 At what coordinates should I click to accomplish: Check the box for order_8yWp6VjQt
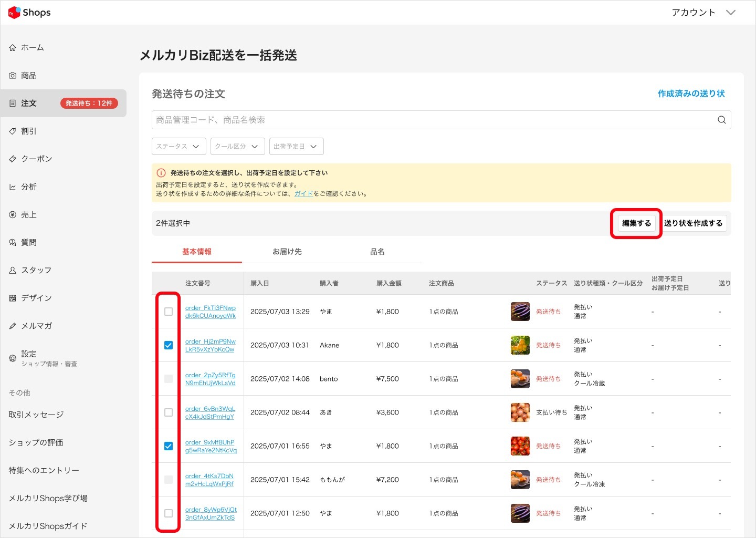169,513
